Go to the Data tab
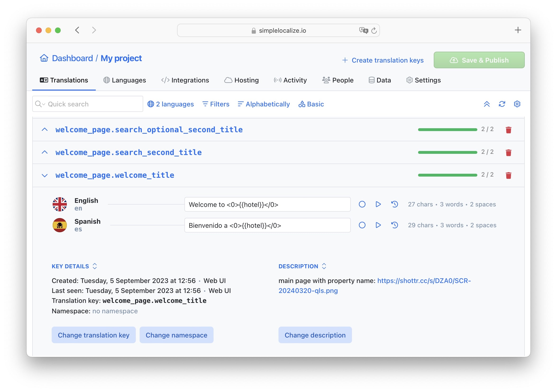Viewport: 557px width, 392px height. click(380, 80)
